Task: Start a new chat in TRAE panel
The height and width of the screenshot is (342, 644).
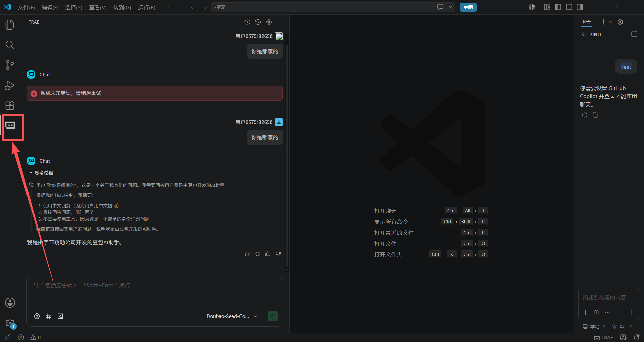Action: coord(247,22)
